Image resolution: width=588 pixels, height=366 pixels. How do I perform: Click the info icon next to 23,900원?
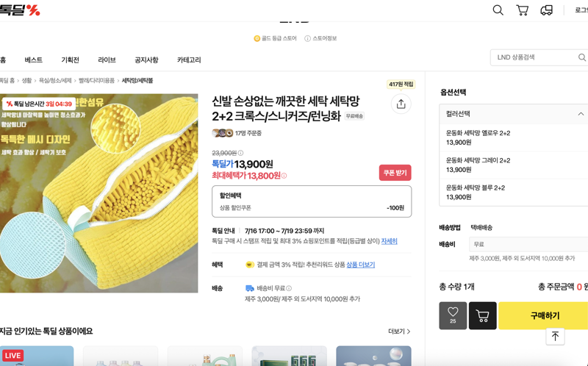(x=241, y=153)
